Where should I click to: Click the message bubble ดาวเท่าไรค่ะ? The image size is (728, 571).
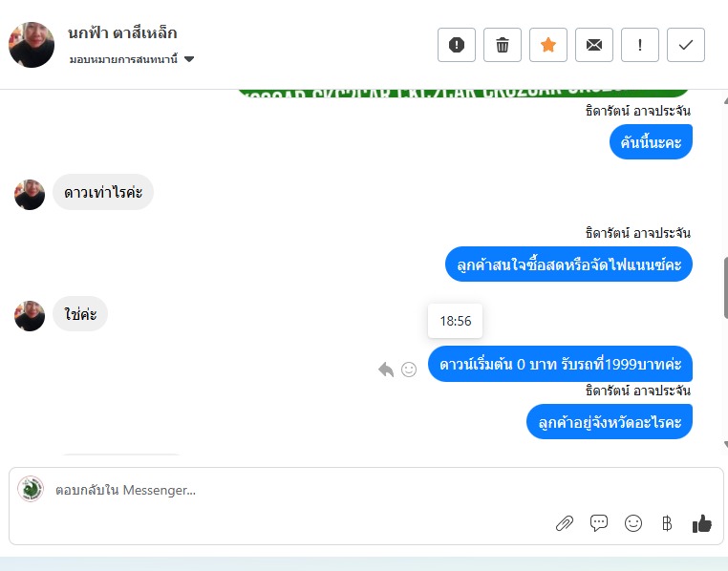pyautogui.click(x=103, y=192)
